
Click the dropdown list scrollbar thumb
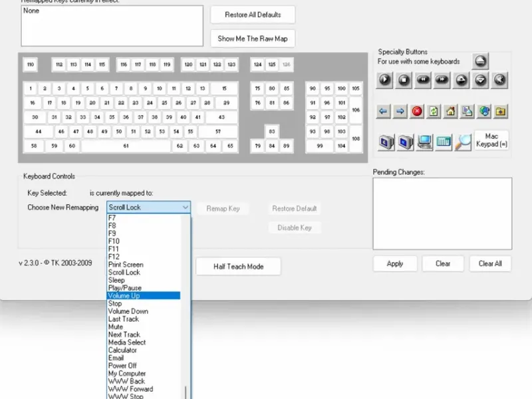coord(186,392)
